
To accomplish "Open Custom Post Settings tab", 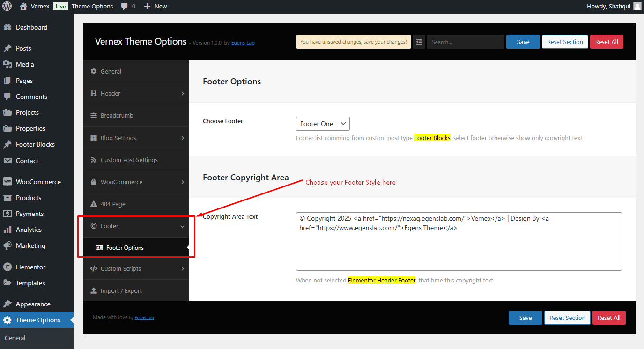I will click(x=136, y=160).
